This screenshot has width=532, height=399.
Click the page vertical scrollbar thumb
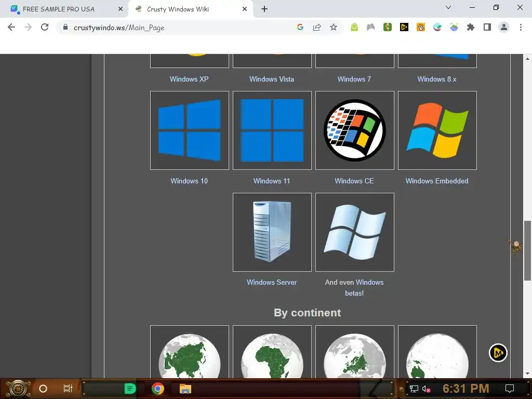[527, 250]
